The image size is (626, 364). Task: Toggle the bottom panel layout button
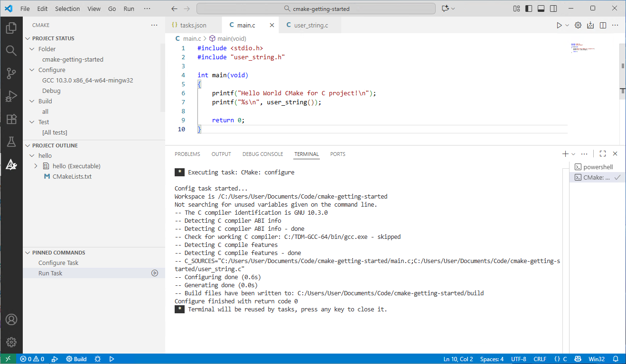[x=541, y=9]
